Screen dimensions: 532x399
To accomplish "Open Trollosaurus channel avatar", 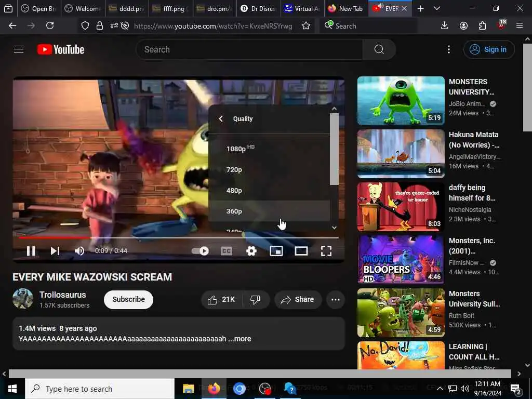I will [23, 299].
